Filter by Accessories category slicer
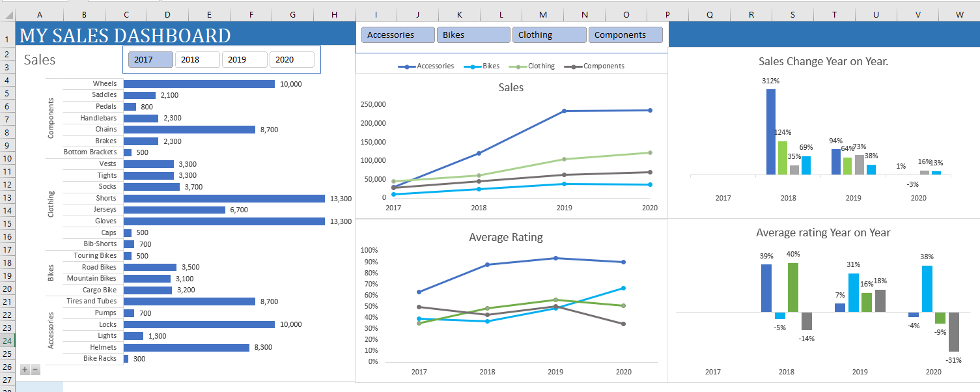Screen dimensions: 980x392 398,35
